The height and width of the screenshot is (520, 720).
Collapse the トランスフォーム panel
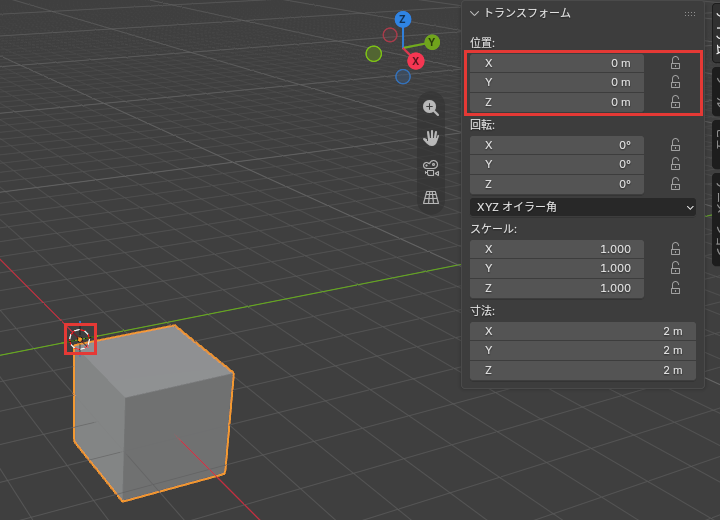click(474, 13)
